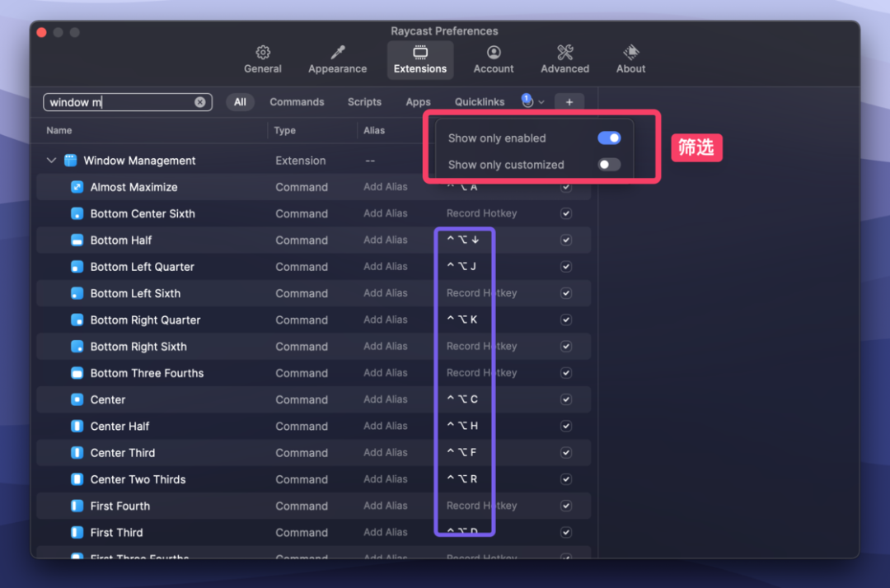Add an alias for First Fourth
Image resolution: width=890 pixels, height=588 pixels.
(386, 506)
